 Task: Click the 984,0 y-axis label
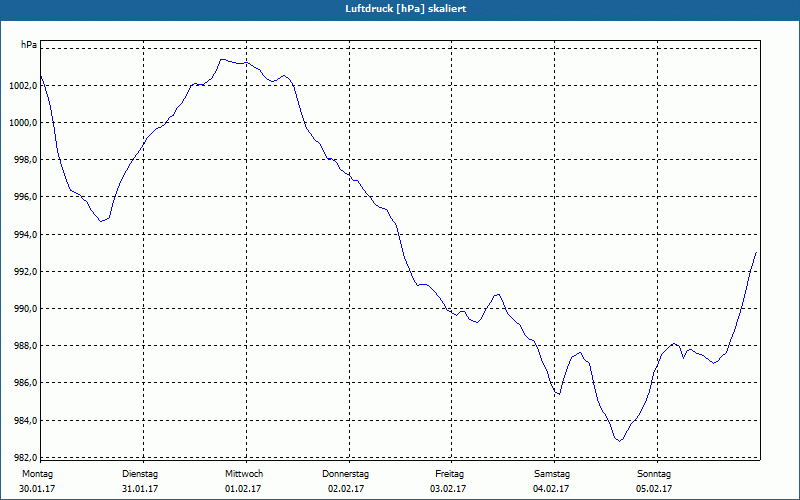click(x=25, y=421)
